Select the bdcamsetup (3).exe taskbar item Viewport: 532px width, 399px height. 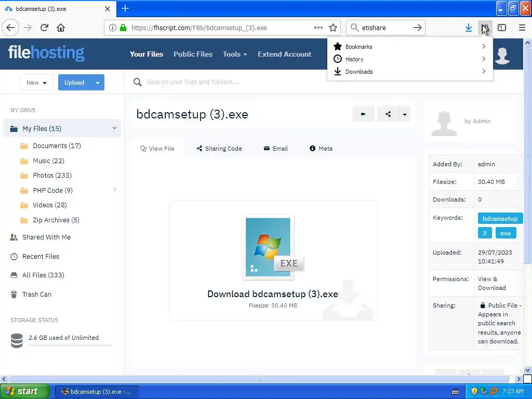coord(97,392)
